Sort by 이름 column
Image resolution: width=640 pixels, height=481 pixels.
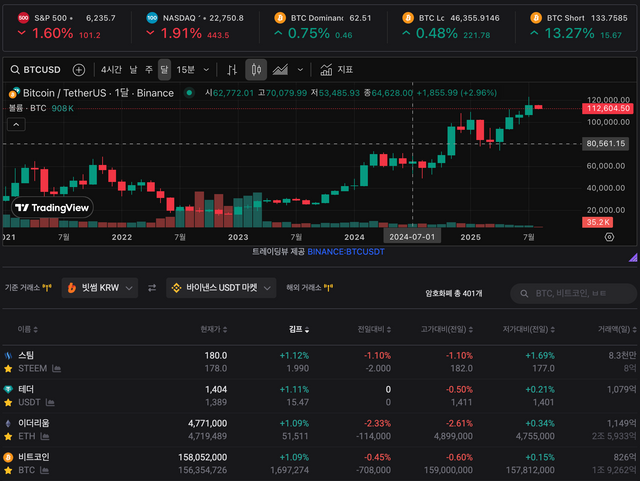pos(27,330)
